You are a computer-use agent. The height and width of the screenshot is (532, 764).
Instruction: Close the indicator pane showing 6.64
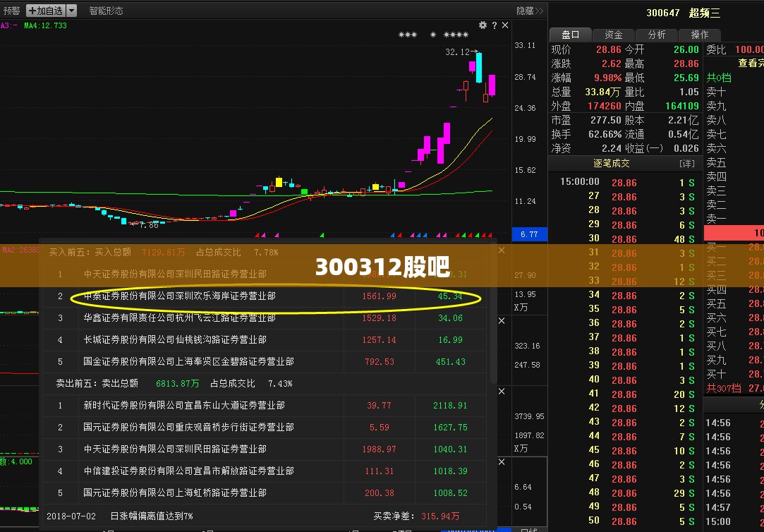click(502, 462)
